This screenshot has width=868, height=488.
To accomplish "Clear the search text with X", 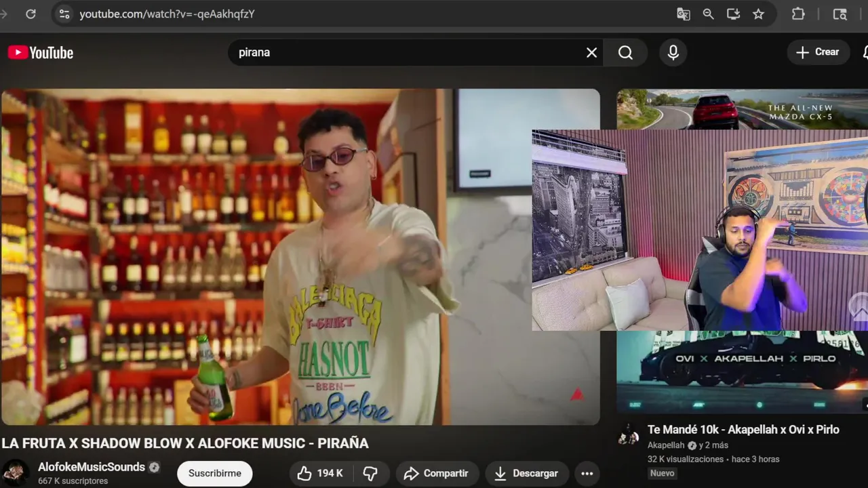I will tap(591, 52).
